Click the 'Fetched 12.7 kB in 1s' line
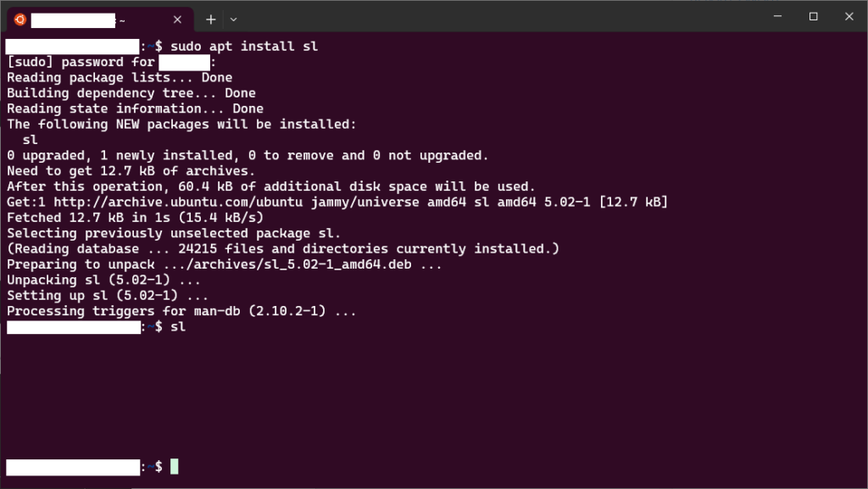This screenshot has width=868, height=489. [x=135, y=218]
